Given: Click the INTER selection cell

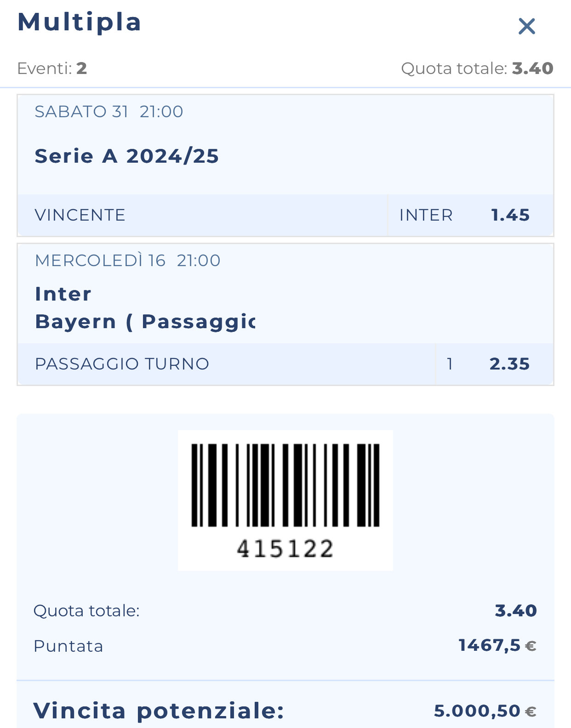Looking at the screenshot, I should [426, 215].
